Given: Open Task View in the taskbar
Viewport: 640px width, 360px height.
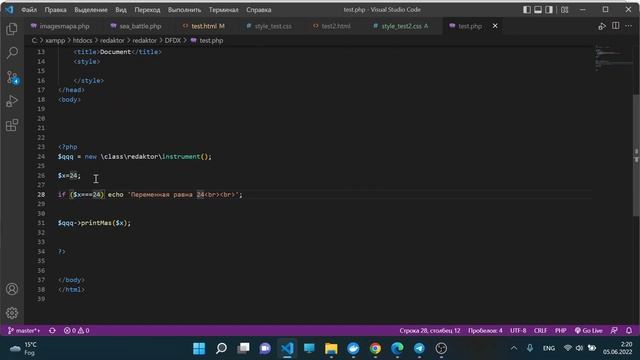Looking at the screenshot, I should coord(243,348).
